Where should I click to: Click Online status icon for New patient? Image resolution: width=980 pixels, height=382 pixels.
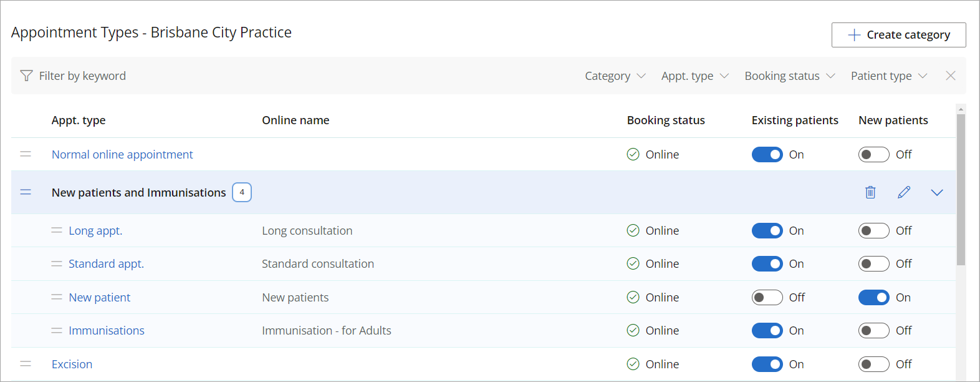click(x=633, y=297)
